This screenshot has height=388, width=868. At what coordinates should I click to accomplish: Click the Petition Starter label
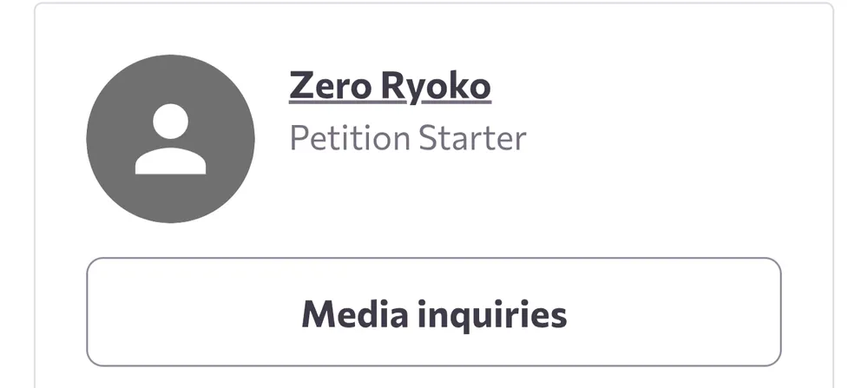point(407,139)
